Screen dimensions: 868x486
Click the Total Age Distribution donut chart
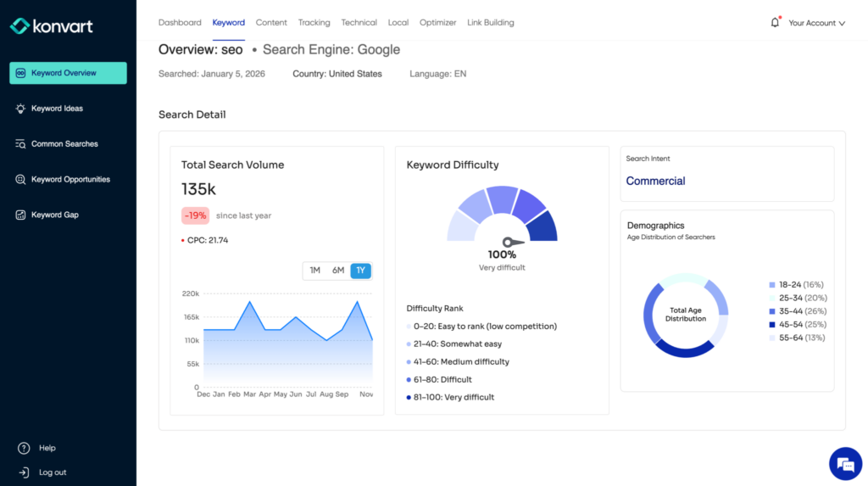pos(686,315)
